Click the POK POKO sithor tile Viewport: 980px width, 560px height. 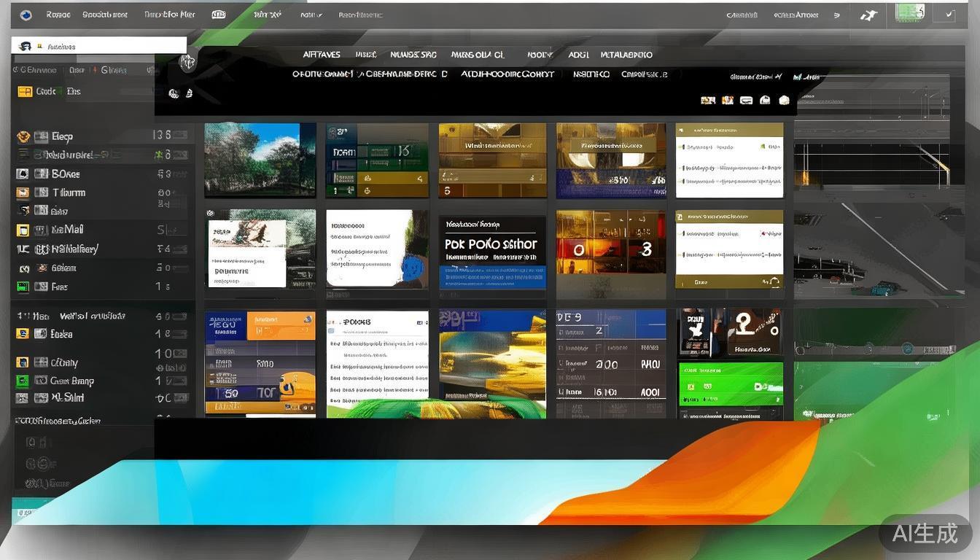coord(492,252)
